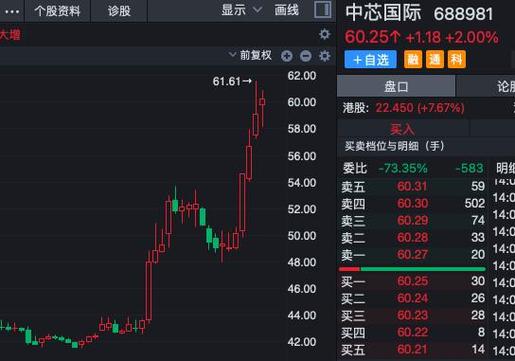515x361 pixels.
Task: Open settings gear beside the news ticker
Action: 325,34
